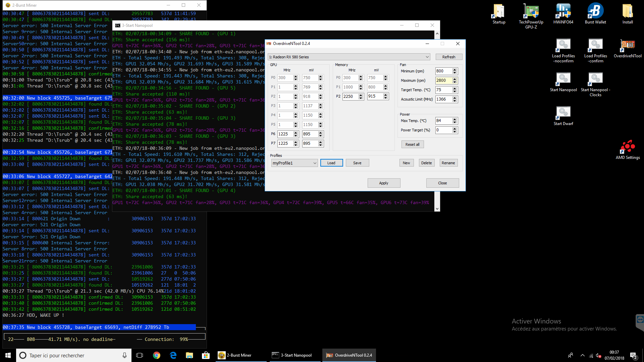The width and height of the screenshot is (644, 362).
Task: Click the volume icon in the system tray
Action: tap(598, 355)
